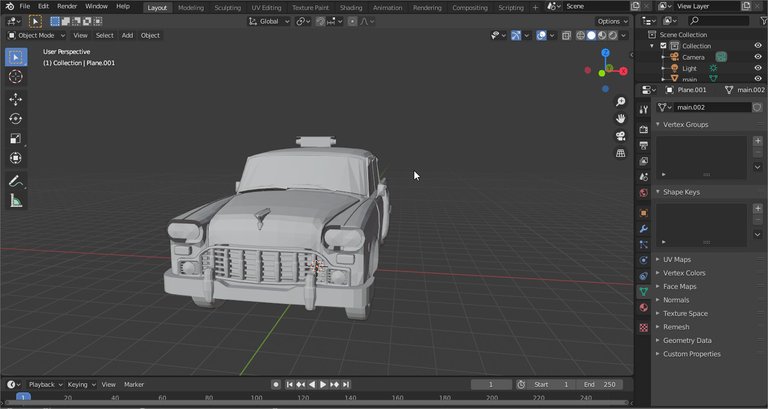The height and width of the screenshot is (409, 768).
Task: Open the Texture properties checker tab
Action: point(644,328)
